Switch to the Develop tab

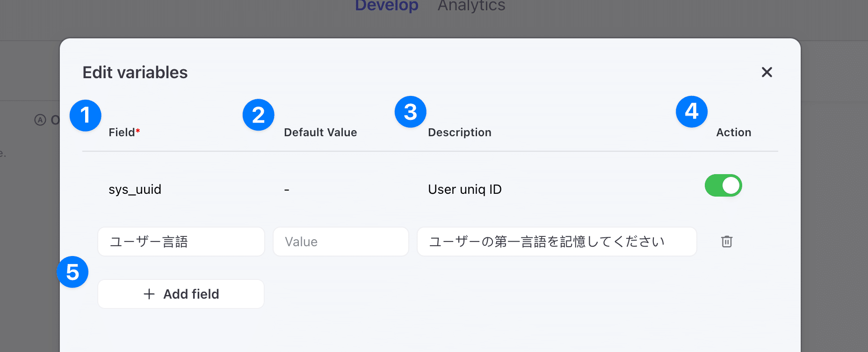[386, 6]
